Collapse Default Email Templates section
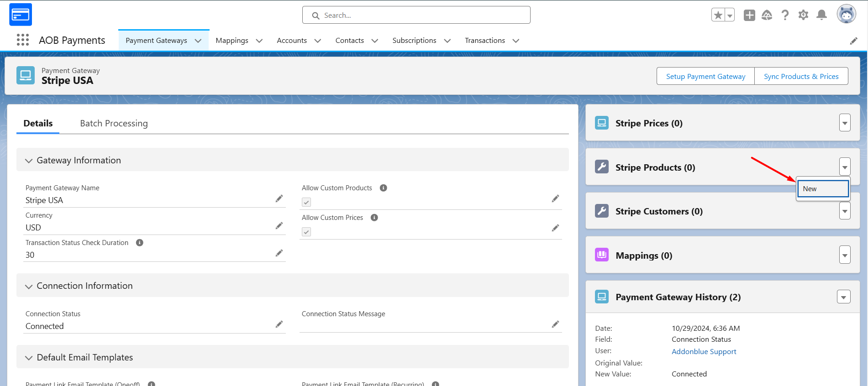 (29, 358)
